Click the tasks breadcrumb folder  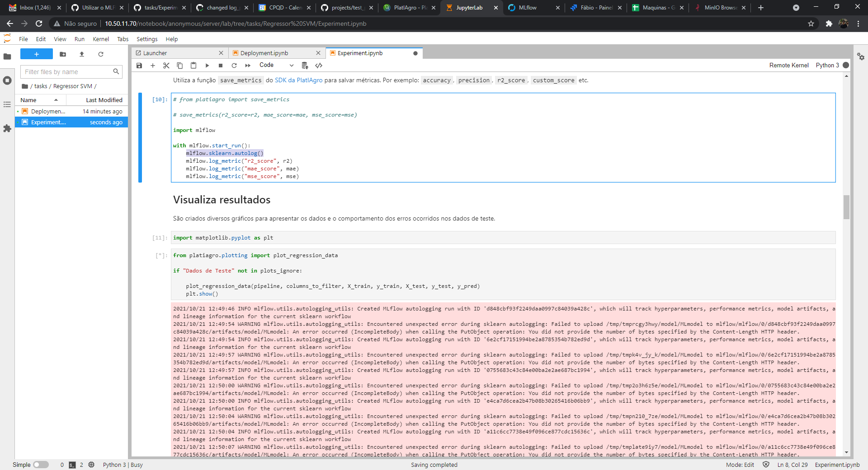[x=41, y=86]
